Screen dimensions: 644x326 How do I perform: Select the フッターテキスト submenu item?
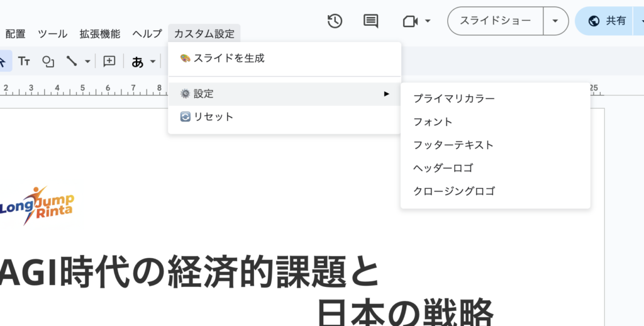click(x=453, y=145)
